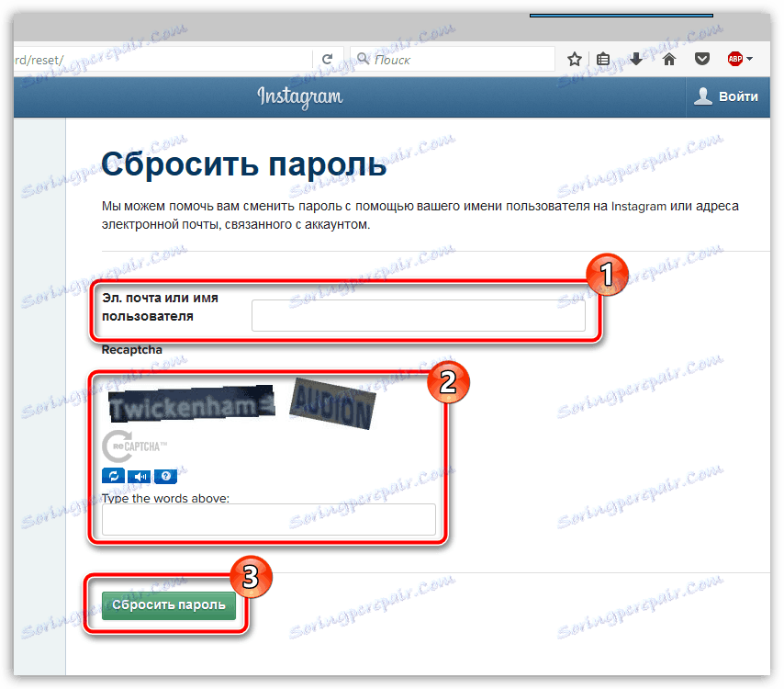
Task: Click the 'Type the words above' input field
Action: pos(268,520)
